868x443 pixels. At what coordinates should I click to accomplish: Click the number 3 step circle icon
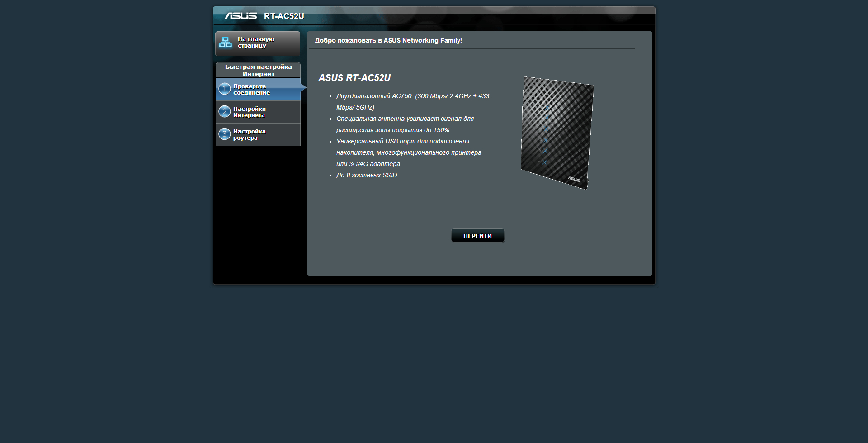(x=225, y=134)
